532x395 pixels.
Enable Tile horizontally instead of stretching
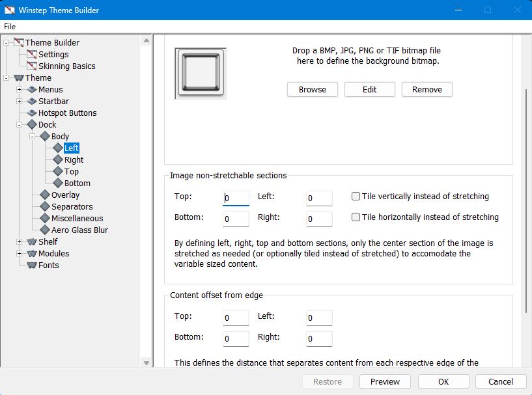(x=356, y=217)
